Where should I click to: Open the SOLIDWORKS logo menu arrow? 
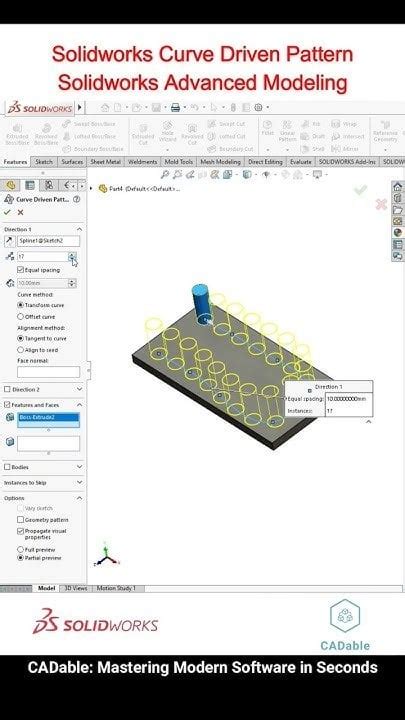(79, 107)
